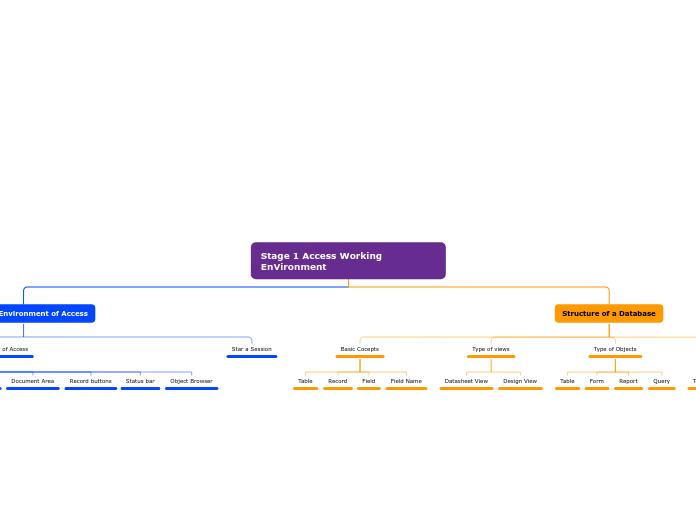Viewport: 696px width, 520px height.
Task: Select the central Stage 1 Access Working EnVironment node
Action: (348, 261)
